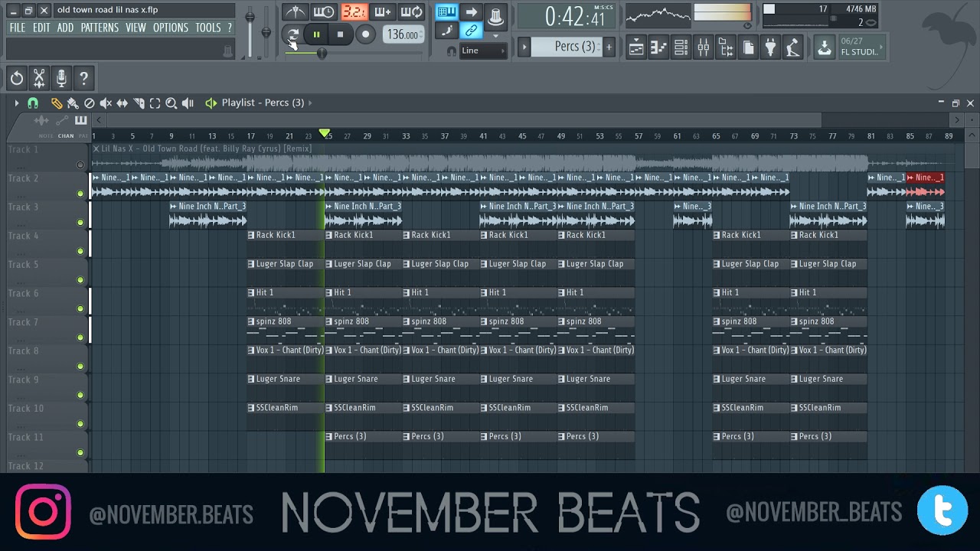Toggle the blend recording overdub icon
The image size is (980, 551).
coord(382,12)
